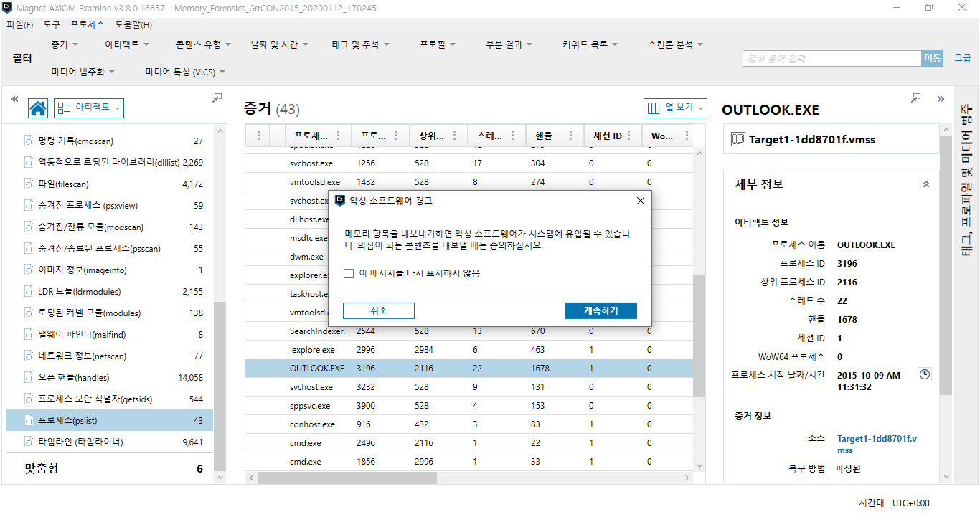Open the 미디어 범주화 filter dropdown
The height and width of the screenshot is (522, 980).
click(83, 72)
